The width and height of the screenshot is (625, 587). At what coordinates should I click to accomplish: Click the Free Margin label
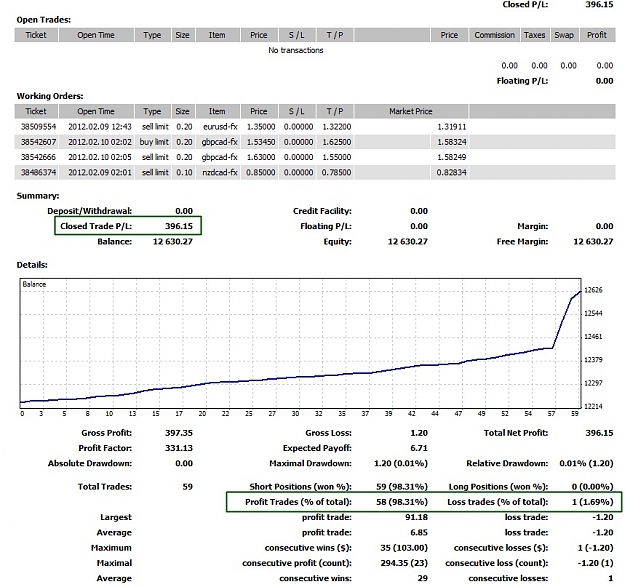(x=523, y=241)
